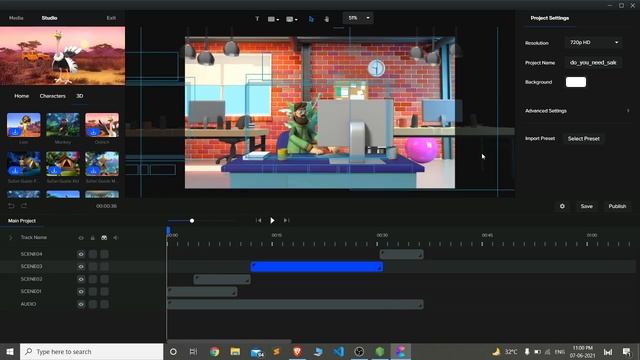Toggle lock box on SCENE04 track
Image resolution: width=640 pixels, height=360 pixels.
93,254
